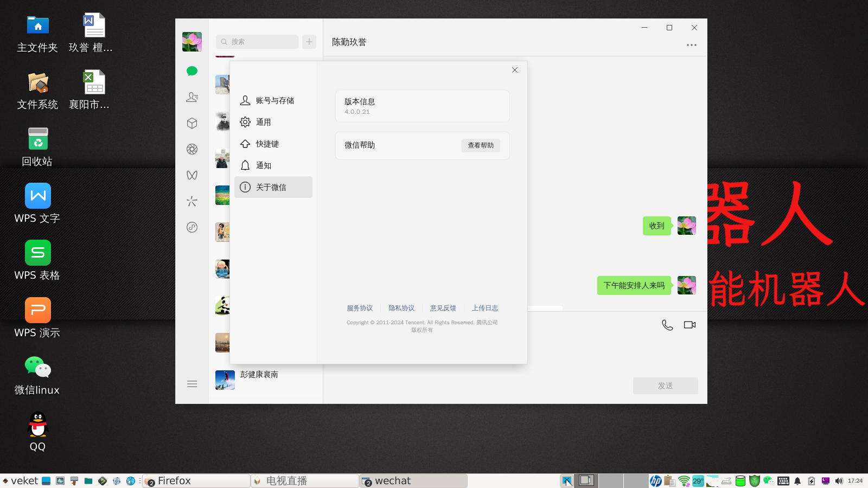This screenshot has height=488, width=868.
Task: Open the Favorites cube icon in sidebar
Action: [192, 123]
